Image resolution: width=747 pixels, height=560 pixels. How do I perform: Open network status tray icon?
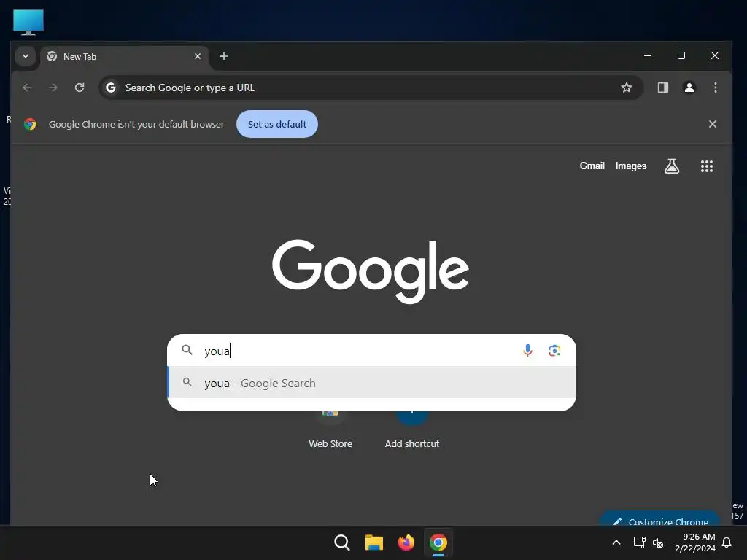(x=639, y=542)
